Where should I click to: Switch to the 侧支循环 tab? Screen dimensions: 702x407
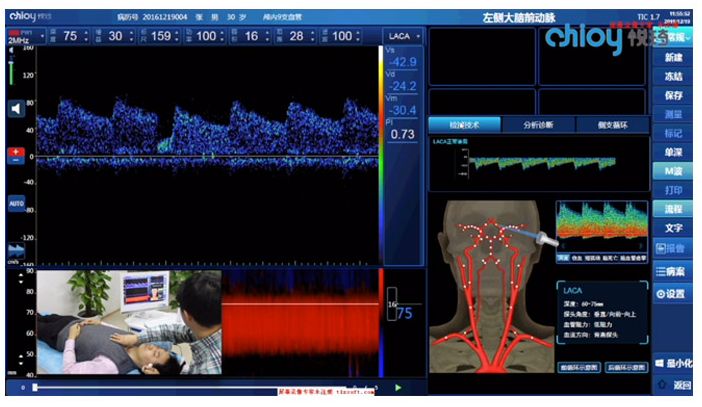click(610, 125)
